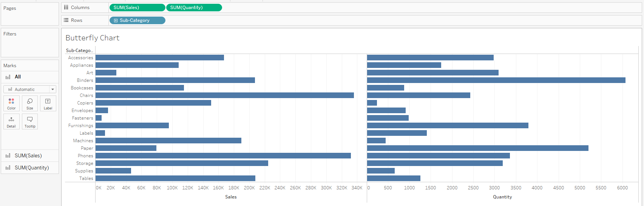Viewport: 644px width, 206px height.
Task: Click the 200K tick on Sales axis
Action: (249, 188)
